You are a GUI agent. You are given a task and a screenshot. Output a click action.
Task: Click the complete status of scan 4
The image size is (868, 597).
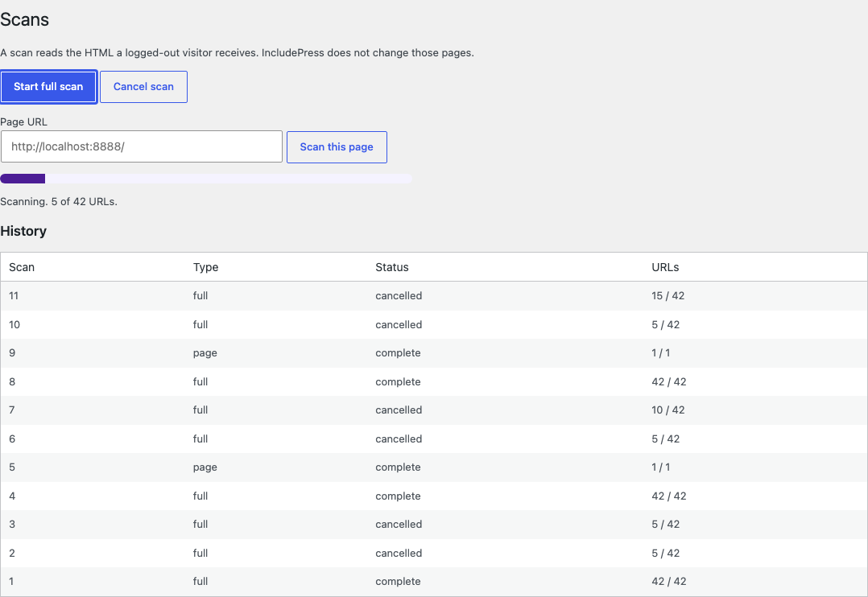[398, 496]
